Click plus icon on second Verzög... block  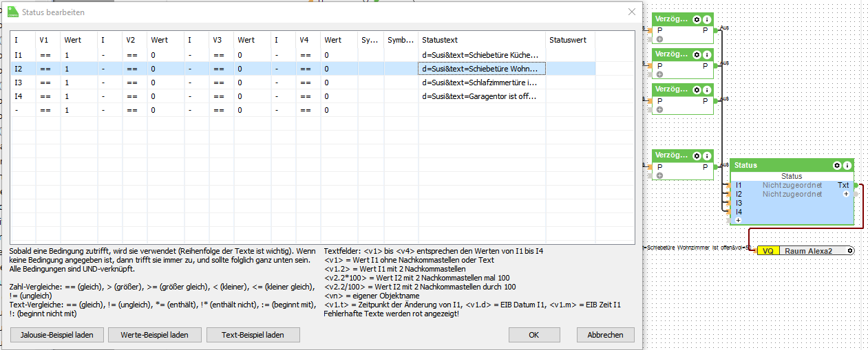point(659,74)
